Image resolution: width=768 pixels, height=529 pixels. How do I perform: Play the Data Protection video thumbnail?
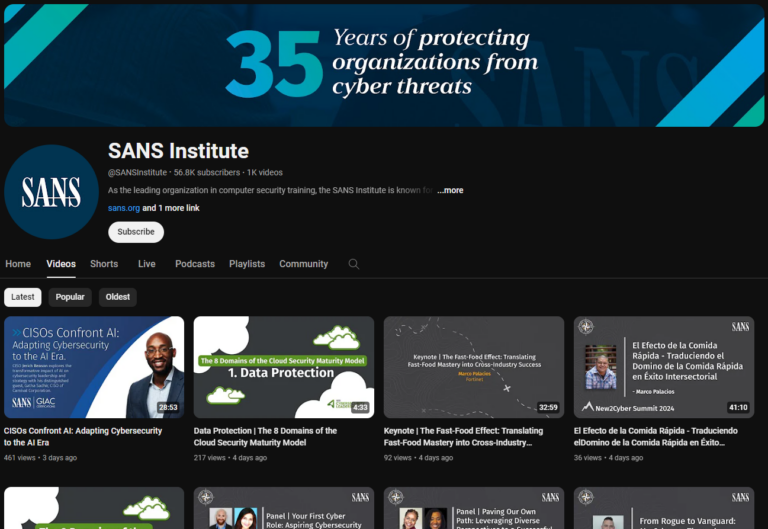284,367
